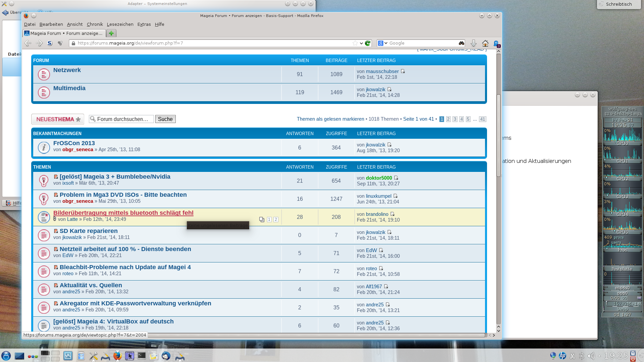Go back with Firefox's back arrow
This screenshot has height=362, width=644.
28,43
